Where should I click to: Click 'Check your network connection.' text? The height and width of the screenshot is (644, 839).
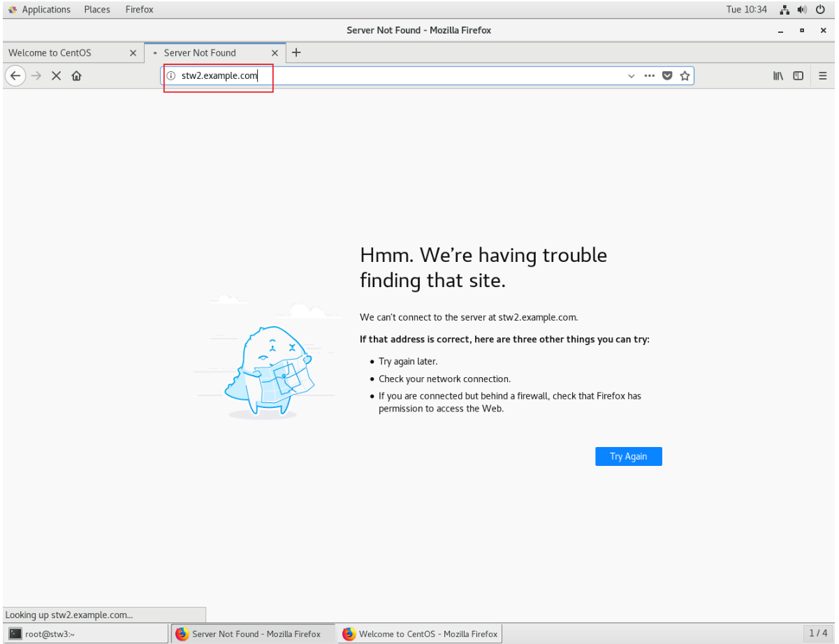click(444, 379)
